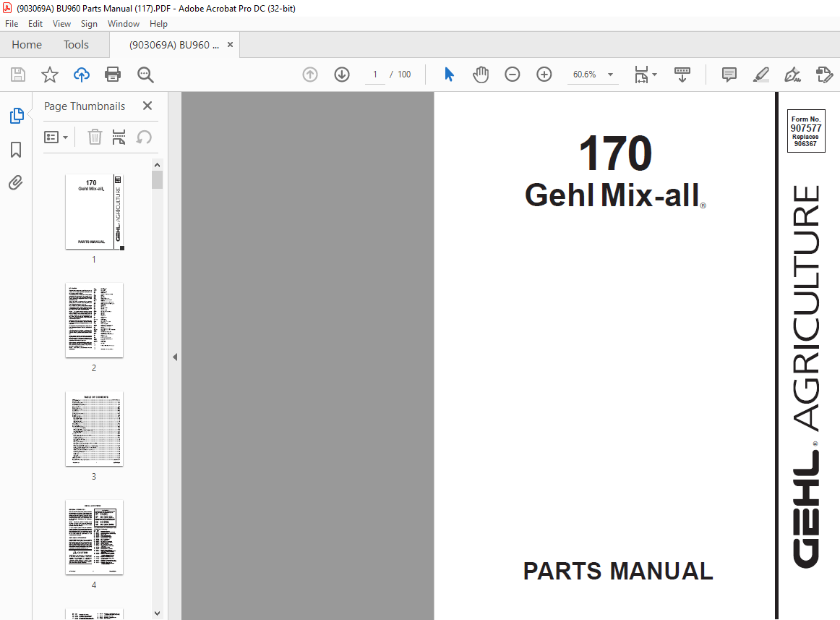Viewport: 840px width, 620px height.
Task: Select the Highlight text pen tool
Action: coord(760,75)
